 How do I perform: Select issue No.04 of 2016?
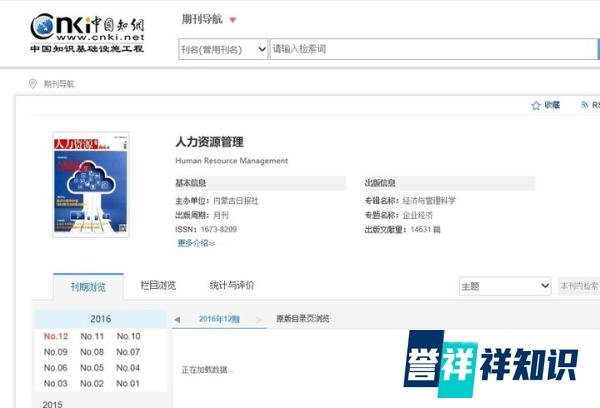click(128, 367)
